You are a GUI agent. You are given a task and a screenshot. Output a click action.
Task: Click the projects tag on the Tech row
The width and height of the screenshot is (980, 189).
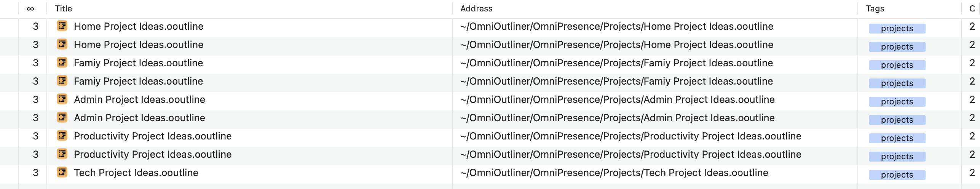(897, 175)
